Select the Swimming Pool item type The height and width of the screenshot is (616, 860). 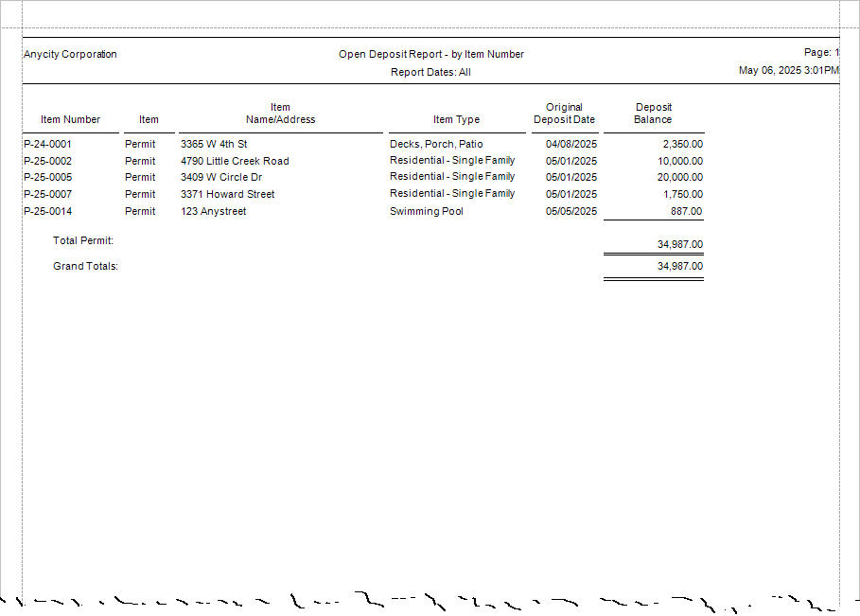425,210
